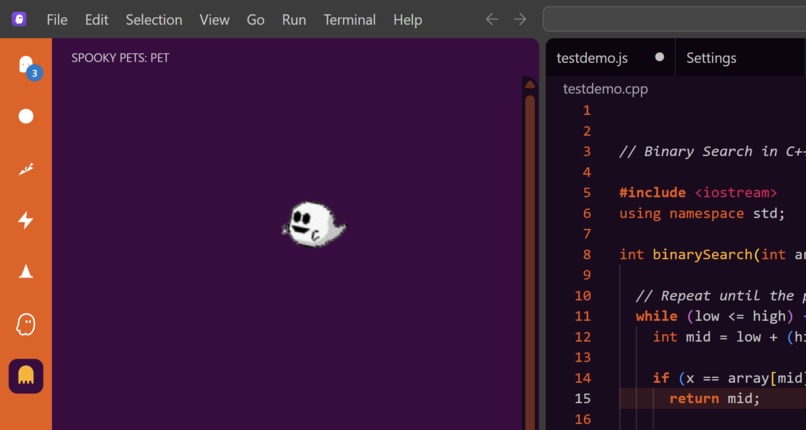Screen dimensions: 806x430
Task: Go forward with the right arrow
Action: pos(520,20)
